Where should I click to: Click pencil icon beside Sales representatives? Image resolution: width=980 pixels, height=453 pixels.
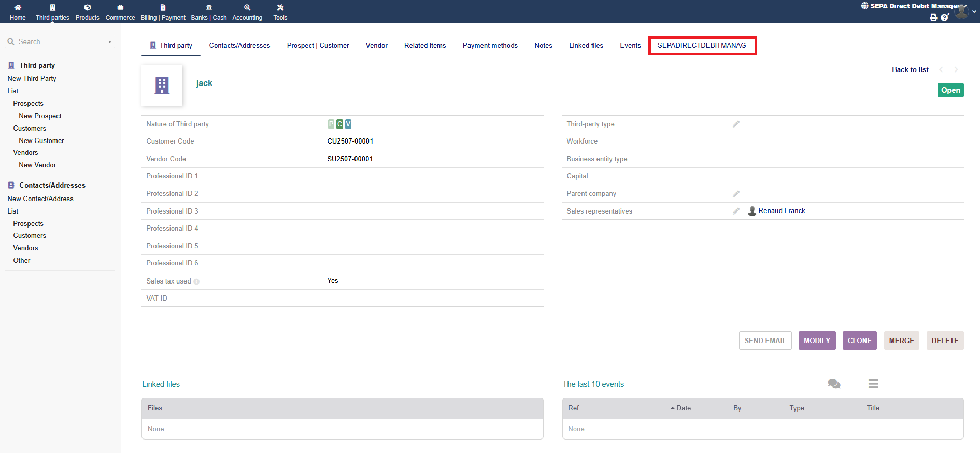coord(736,211)
